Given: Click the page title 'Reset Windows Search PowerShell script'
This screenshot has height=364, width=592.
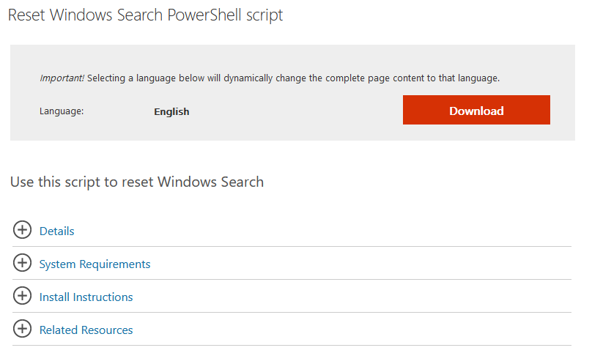Looking at the screenshot, I should point(145,15).
